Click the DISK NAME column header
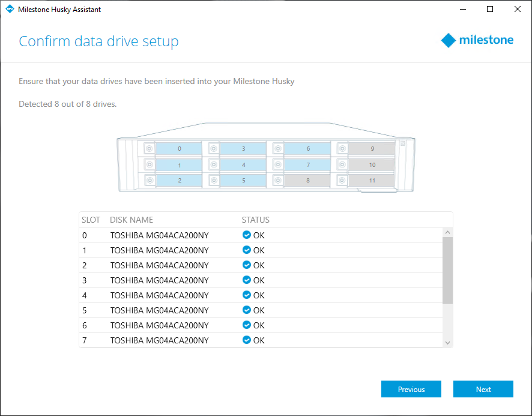Image resolution: width=532 pixels, height=416 pixels. (131, 220)
